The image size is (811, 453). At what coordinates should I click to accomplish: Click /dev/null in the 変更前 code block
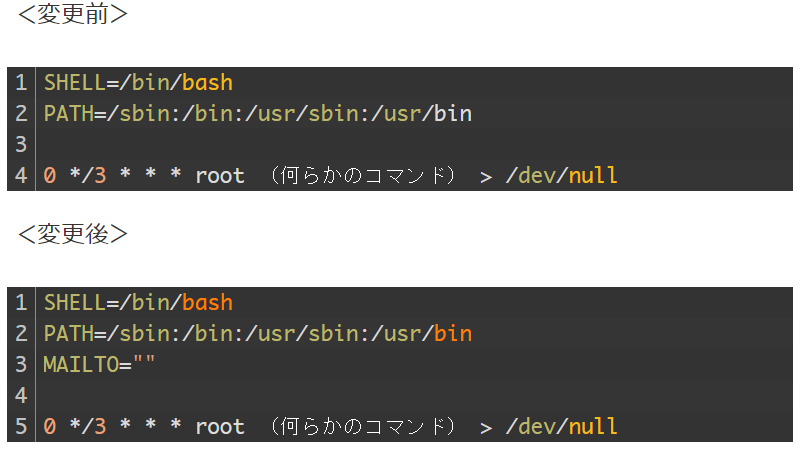(561, 176)
